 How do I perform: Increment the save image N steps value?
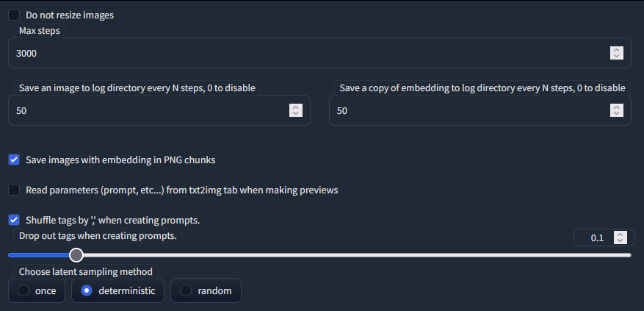click(x=296, y=107)
